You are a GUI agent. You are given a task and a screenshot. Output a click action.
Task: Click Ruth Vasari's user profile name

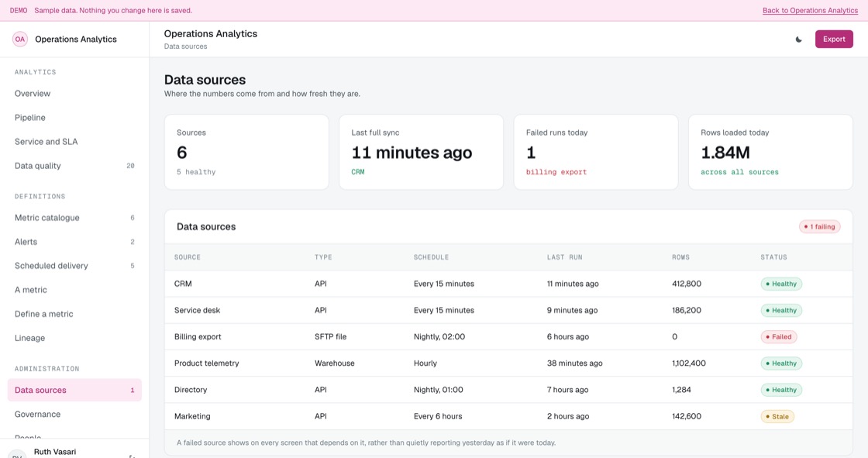pyautogui.click(x=55, y=452)
